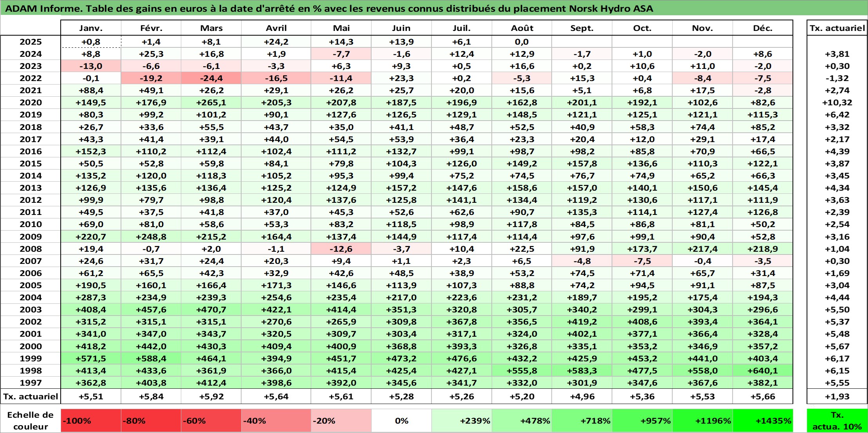Click the +239% light green swatch
868x433 pixels.
(x=462, y=421)
